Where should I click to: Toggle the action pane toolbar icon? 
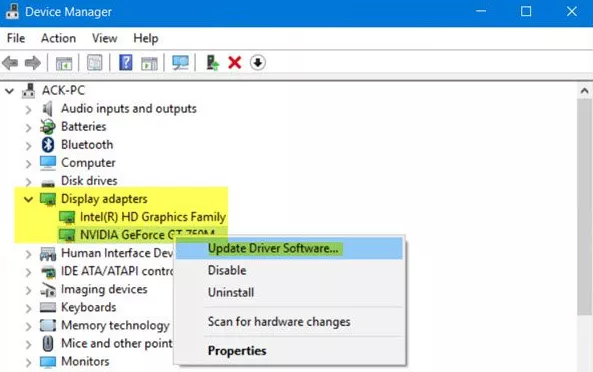[x=149, y=63]
